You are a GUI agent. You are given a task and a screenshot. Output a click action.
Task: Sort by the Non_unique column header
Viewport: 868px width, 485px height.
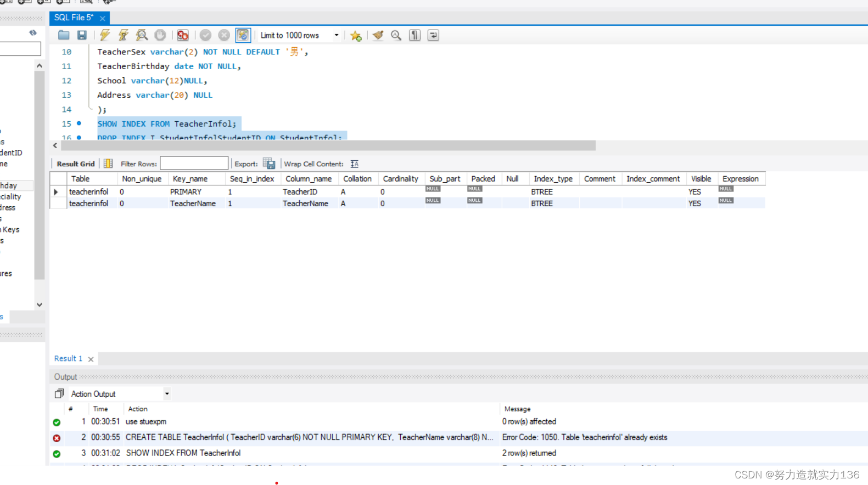pyautogui.click(x=142, y=179)
